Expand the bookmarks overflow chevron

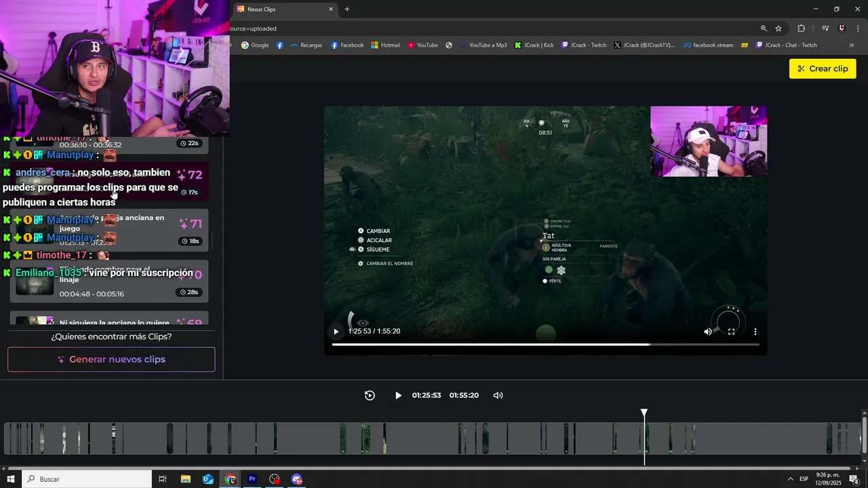point(852,45)
